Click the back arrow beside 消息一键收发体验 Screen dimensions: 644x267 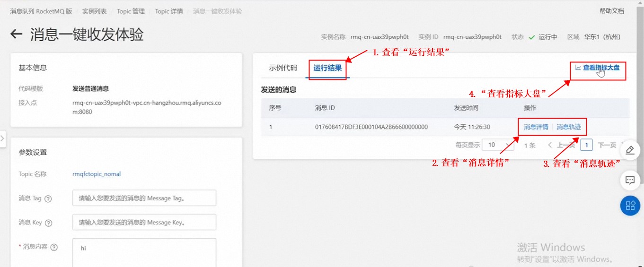click(17, 34)
